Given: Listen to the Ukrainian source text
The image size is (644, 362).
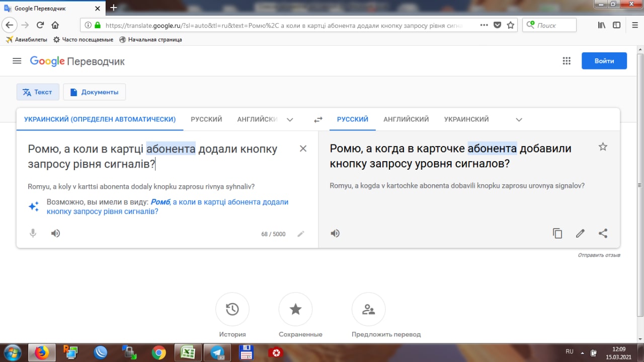Looking at the screenshot, I should tap(56, 233).
